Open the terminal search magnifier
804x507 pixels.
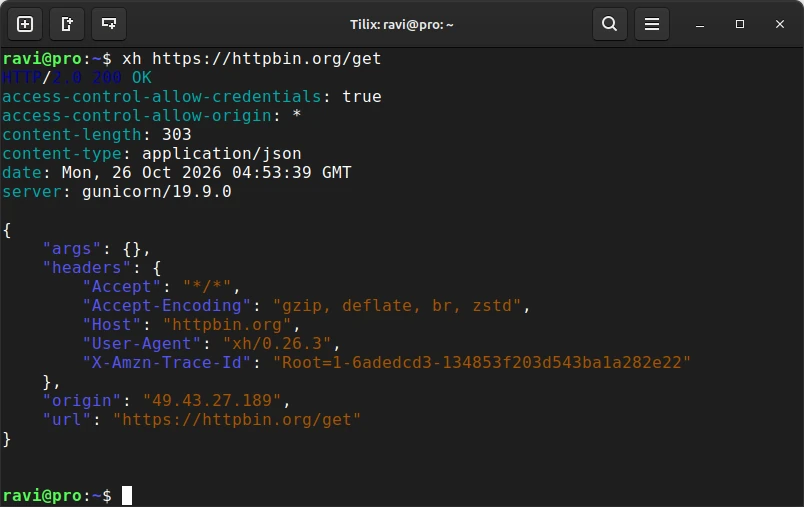coord(610,24)
